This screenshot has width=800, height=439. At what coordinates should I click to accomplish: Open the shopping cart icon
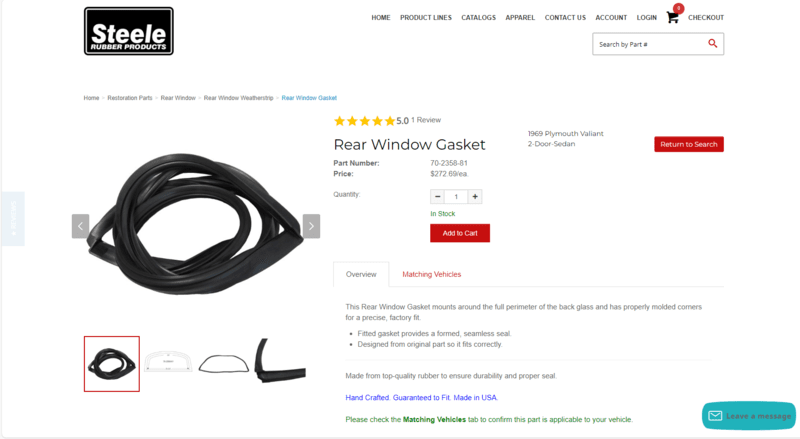pyautogui.click(x=673, y=17)
